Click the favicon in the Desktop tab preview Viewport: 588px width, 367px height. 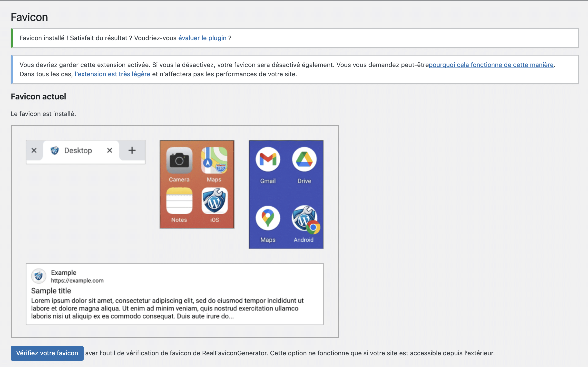pos(55,150)
